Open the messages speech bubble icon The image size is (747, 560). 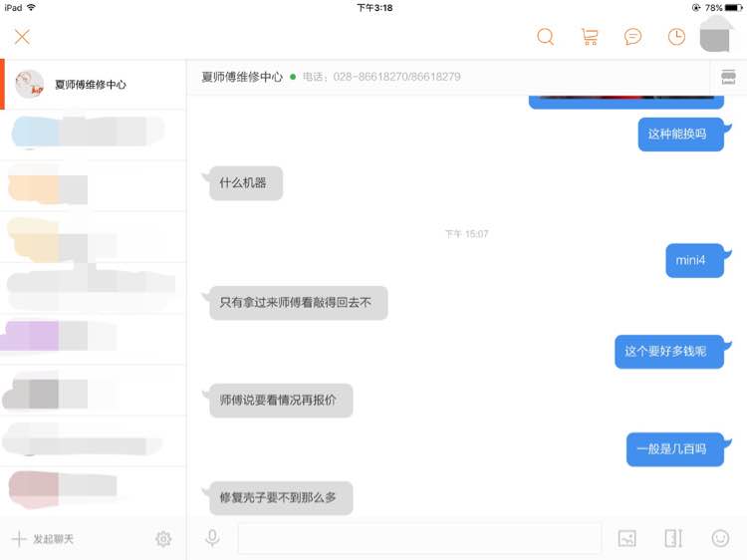point(632,37)
